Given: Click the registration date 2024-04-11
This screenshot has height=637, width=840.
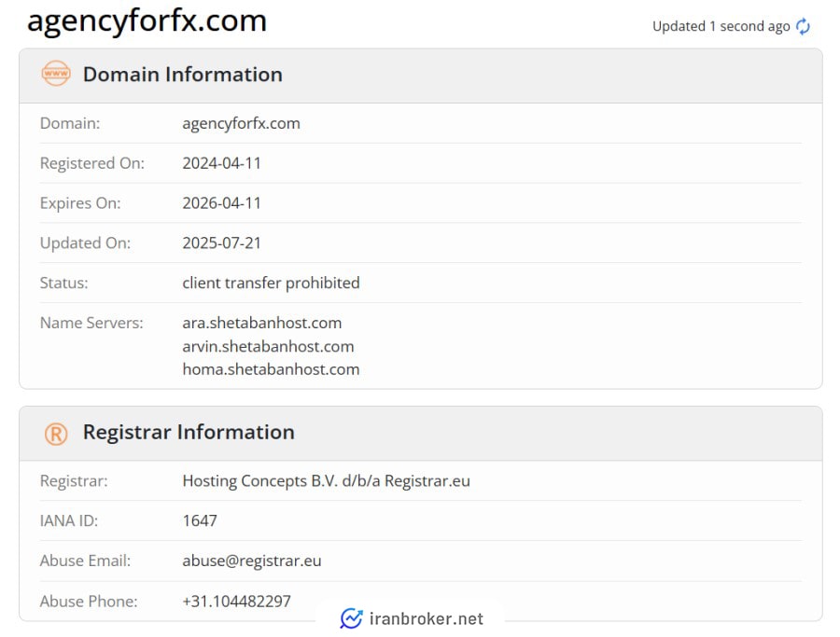Looking at the screenshot, I should tap(221, 163).
